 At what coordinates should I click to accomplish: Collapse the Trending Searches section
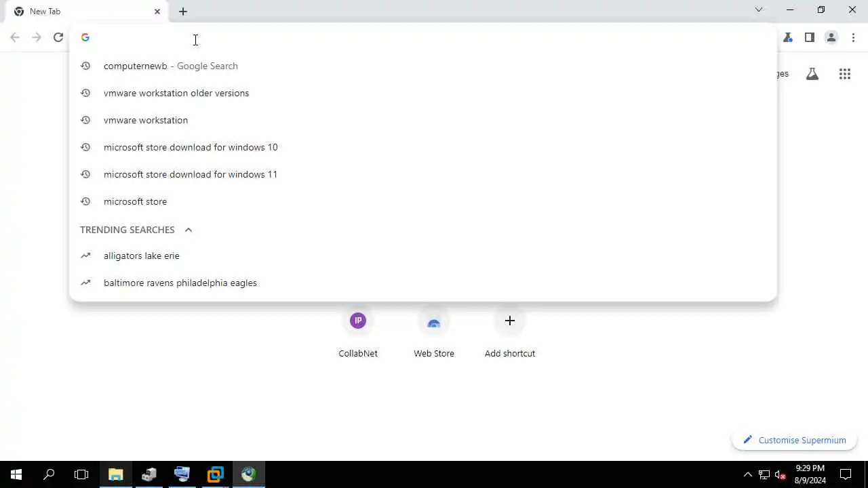[189, 230]
